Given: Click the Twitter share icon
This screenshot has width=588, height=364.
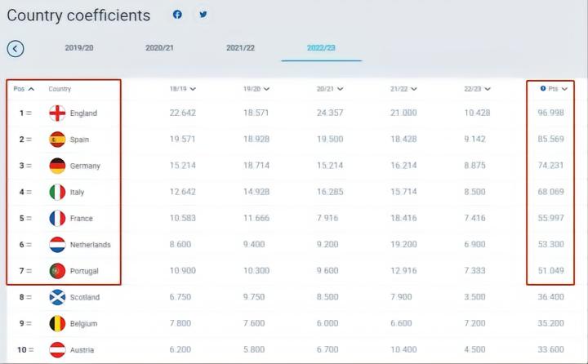Looking at the screenshot, I should pos(203,15).
